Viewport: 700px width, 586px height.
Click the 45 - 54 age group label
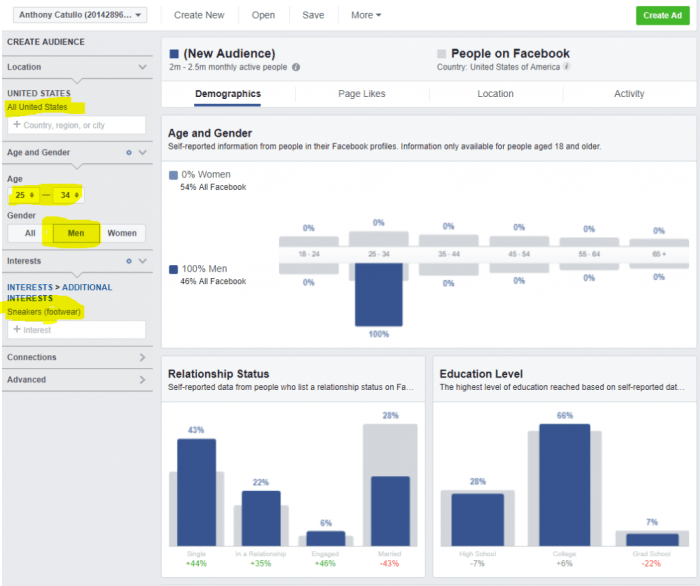[x=519, y=254]
